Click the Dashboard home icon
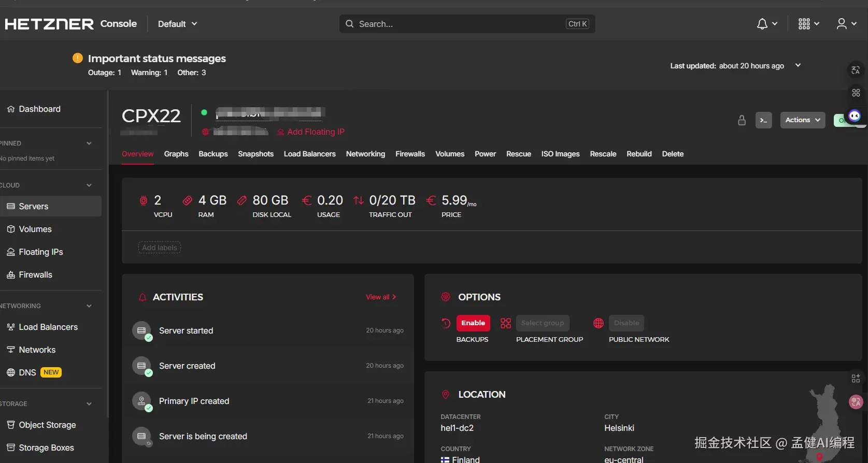The width and height of the screenshot is (868, 463). click(x=11, y=109)
